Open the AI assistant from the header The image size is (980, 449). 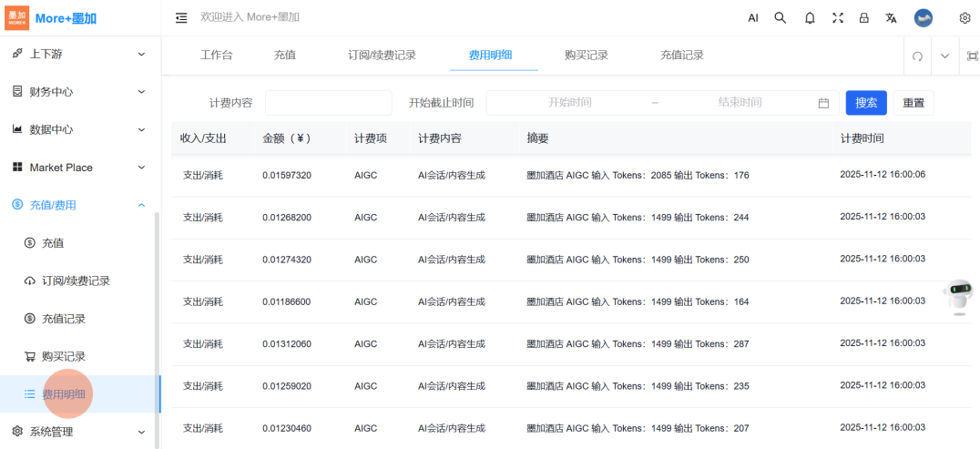[x=753, y=17]
